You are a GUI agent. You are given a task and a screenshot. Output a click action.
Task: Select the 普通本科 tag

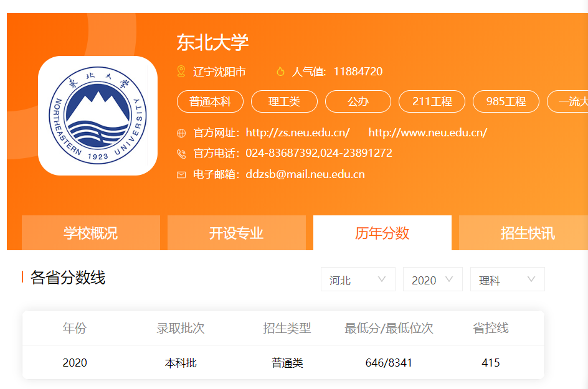[210, 101]
